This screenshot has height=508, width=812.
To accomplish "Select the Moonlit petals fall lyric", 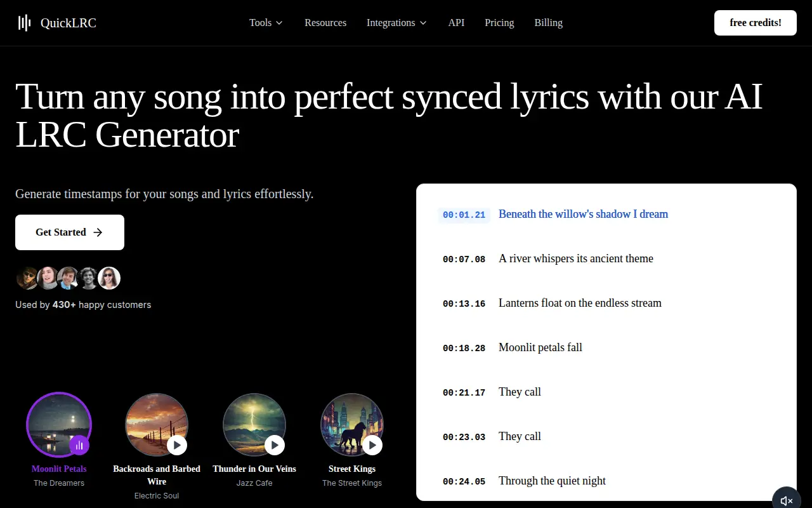I will [540, 347].
